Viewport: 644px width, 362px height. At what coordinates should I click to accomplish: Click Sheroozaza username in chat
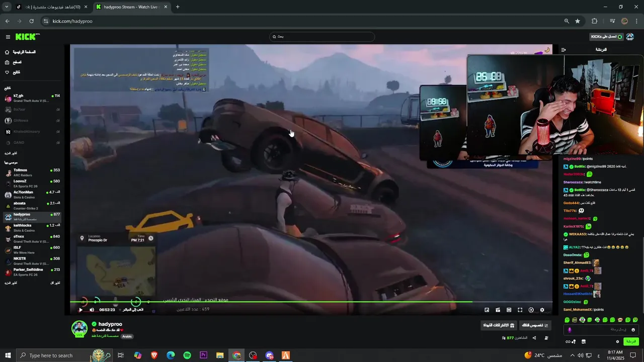pyautogui.click(x=574, y=182)
